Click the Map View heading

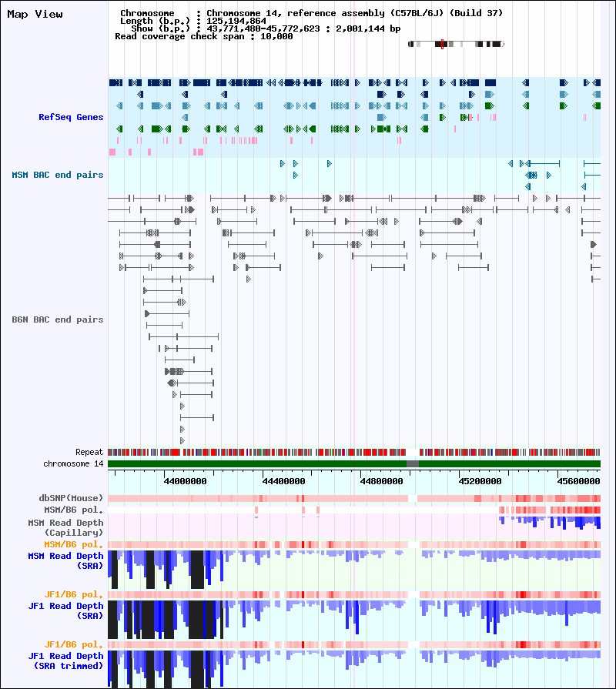(35, 14)
